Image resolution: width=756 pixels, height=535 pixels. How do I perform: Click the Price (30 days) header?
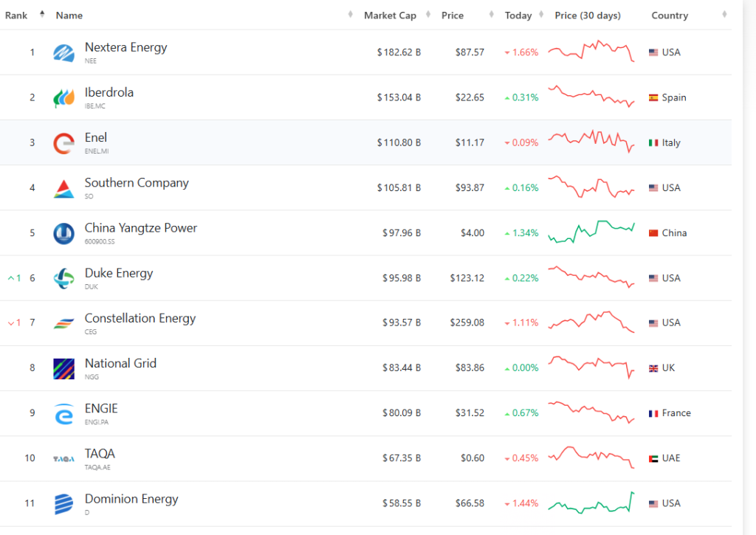tap(587, 15)
